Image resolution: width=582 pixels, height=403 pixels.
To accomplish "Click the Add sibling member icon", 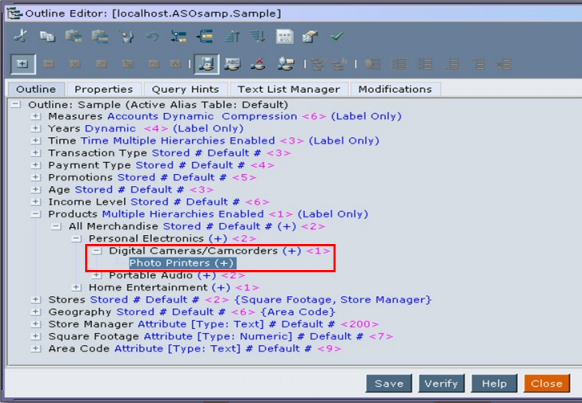I will pyautogui.click(x=205, y=36).
